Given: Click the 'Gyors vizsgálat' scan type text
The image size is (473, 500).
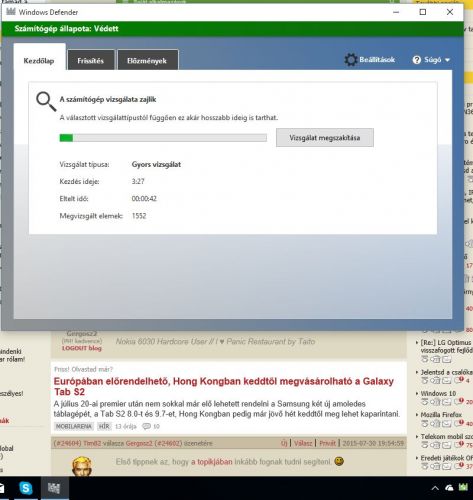Looking at the screenshot, I should point(156,164).
